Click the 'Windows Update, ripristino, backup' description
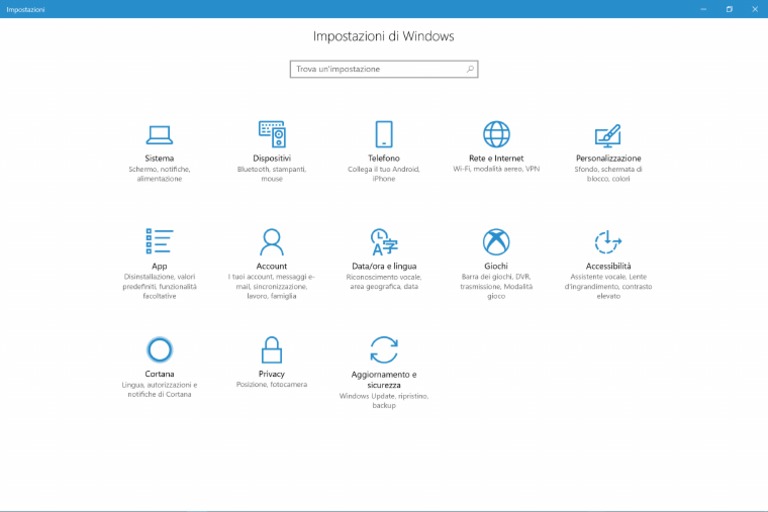This screenshot has height=512, width=768. [384, 400]
